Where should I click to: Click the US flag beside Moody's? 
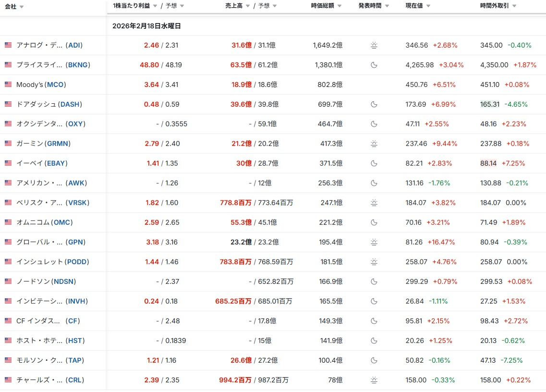tap(8, 85)
